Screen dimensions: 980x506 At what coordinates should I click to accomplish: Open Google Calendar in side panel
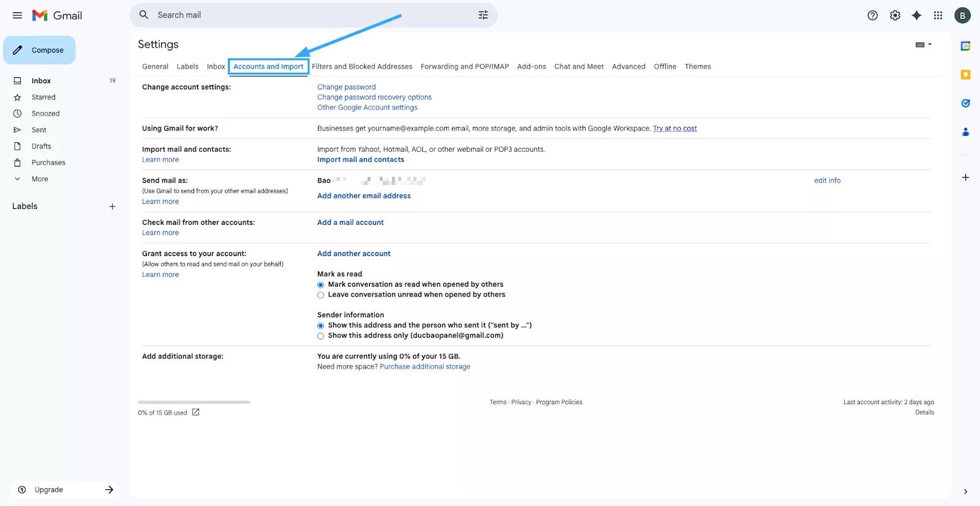[965, 46]
